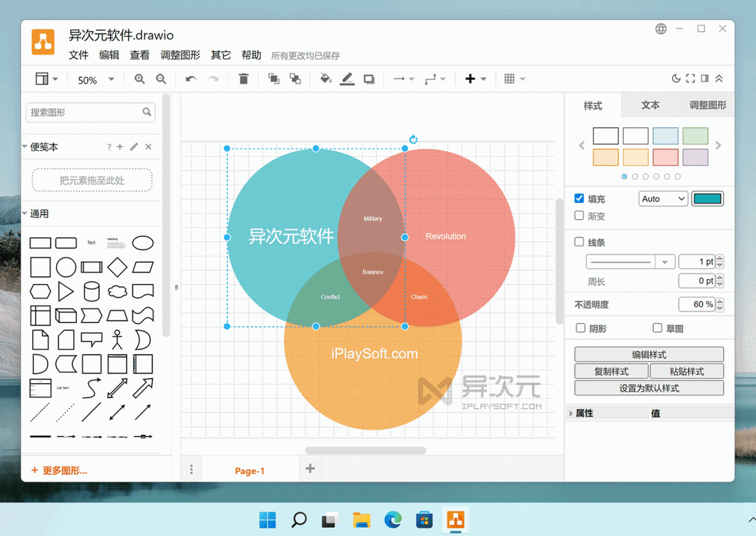Enable the 线条 line checkbox
Screen dimensions: 756x536
(x=580, y=242)
